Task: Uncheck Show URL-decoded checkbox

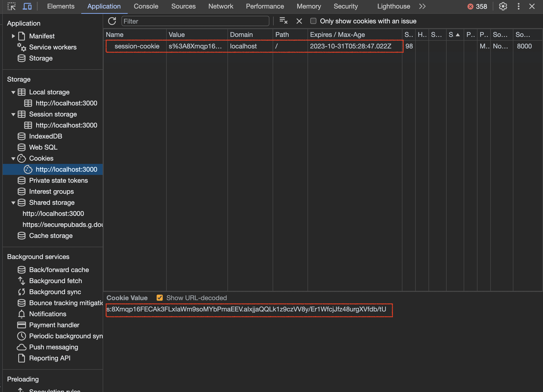Action: point(160,298)
